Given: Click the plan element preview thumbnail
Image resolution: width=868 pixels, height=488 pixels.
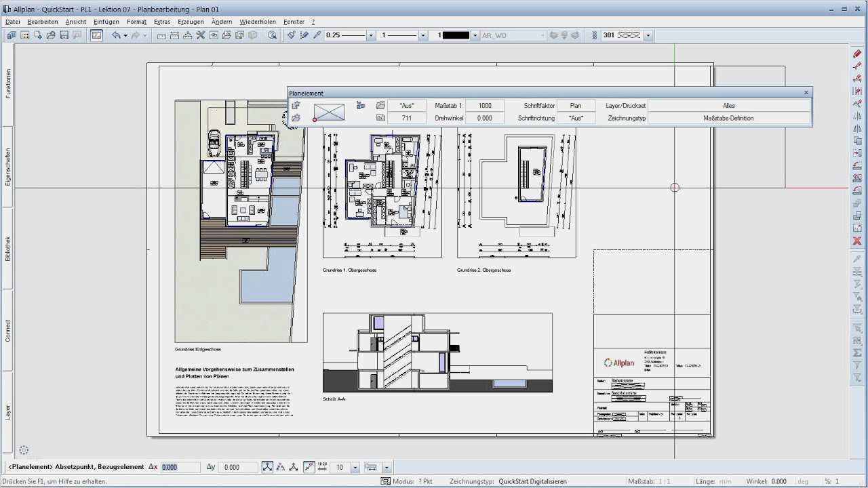Looking at the screenshot, I should click(x=329, y=112).
